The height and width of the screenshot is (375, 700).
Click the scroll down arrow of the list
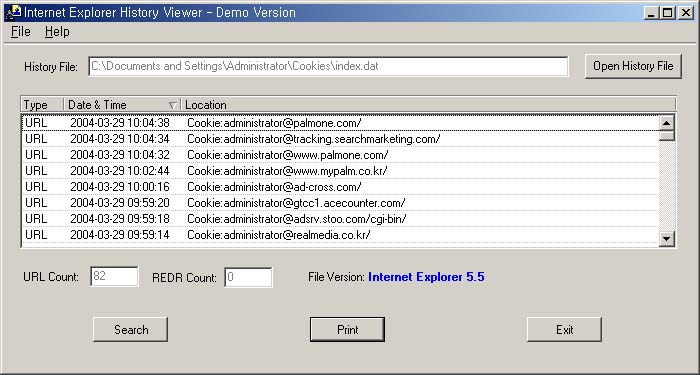[667, 238]
